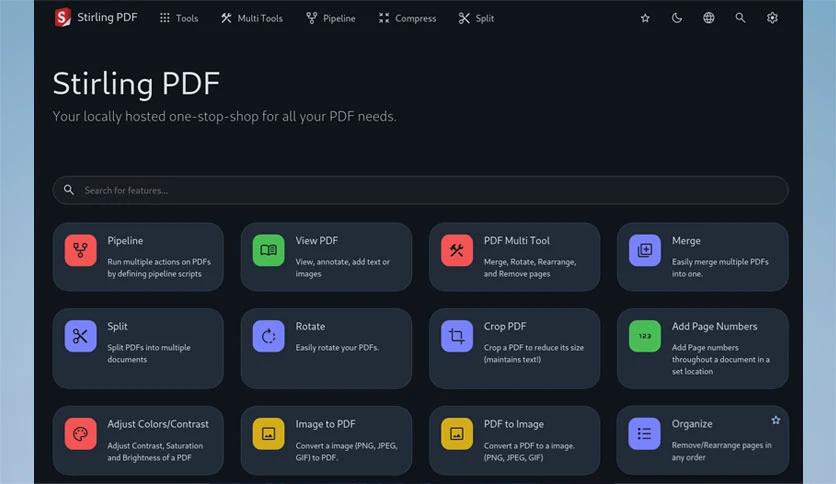The height and width of the screenshot is (484, 836).
Task: Click the large 'Stirling PDF' page heading
Action: [136, 84]
